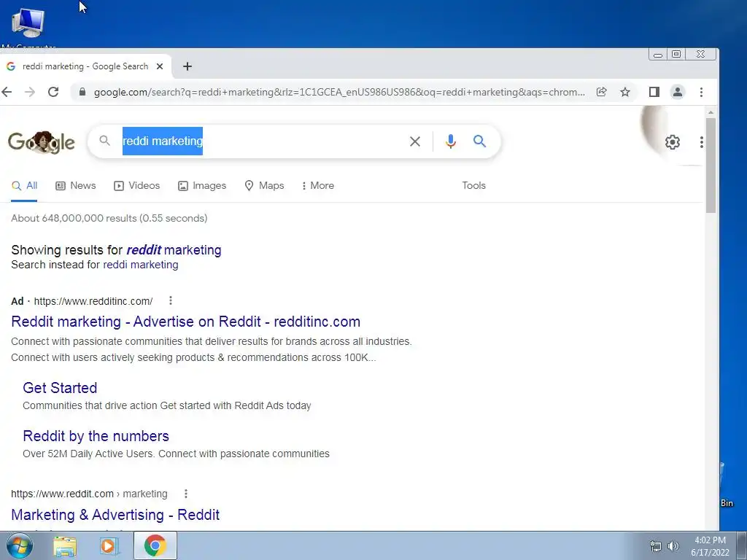Open a new browser tab
Screen dimensions: 747x560
(187, 66)
